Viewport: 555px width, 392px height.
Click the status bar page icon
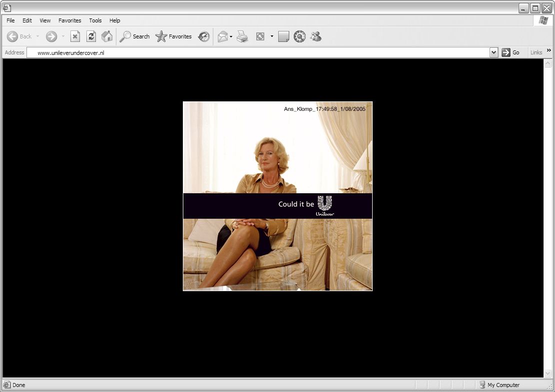click(x=6, y=385)
